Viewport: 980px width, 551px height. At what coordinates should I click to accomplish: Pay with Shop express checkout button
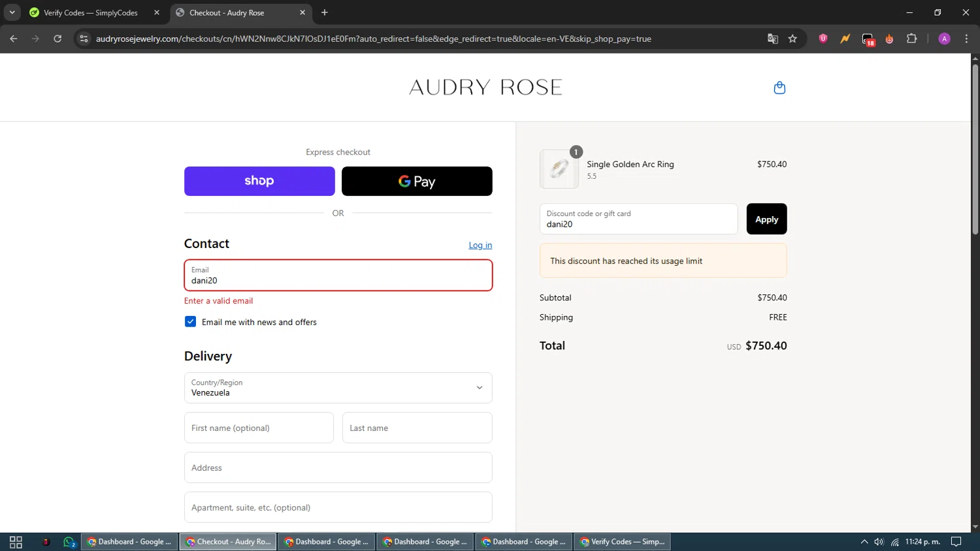click(259, 181)
